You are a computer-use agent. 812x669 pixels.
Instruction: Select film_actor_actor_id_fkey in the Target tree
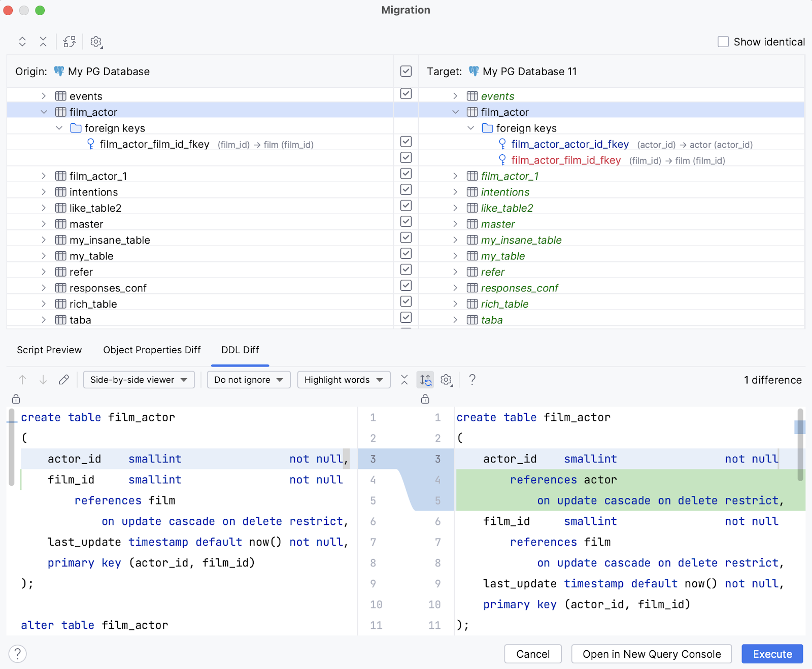pyautogui.click(x=569, y=145)
